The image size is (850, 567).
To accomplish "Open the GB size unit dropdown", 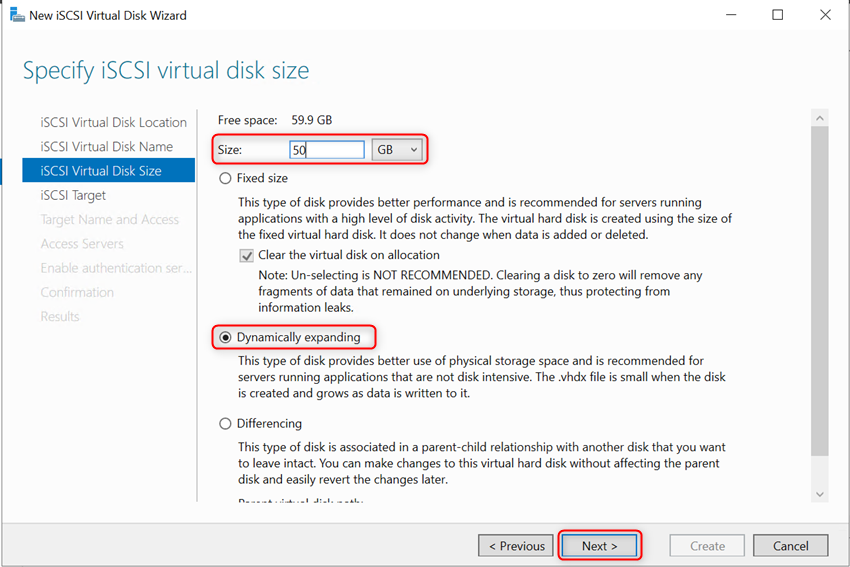I will [397, 150].
